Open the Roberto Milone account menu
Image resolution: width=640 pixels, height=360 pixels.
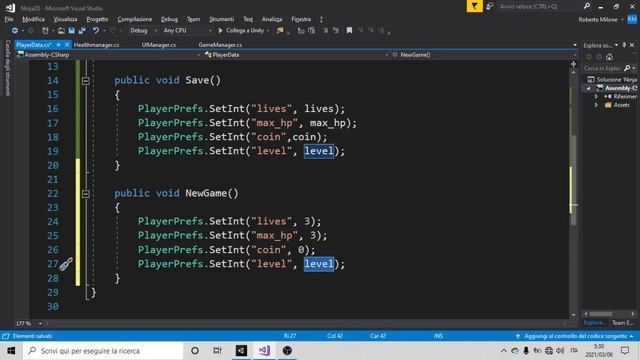click(x=600, y=19)
